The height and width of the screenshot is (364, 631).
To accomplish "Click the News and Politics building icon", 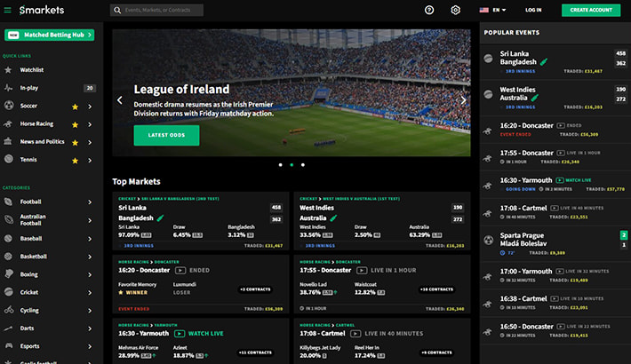I will [8, 141].
